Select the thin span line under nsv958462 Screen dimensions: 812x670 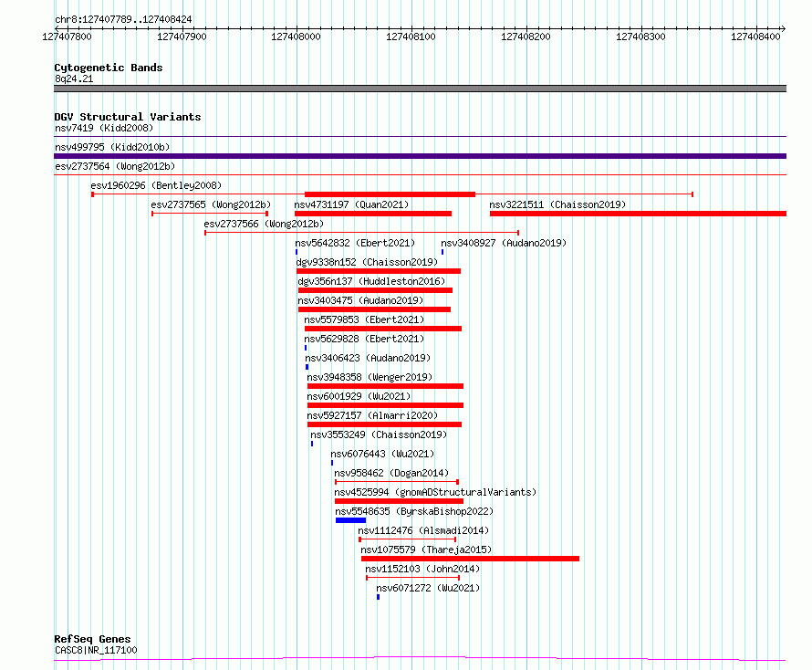(x=397, y=482)
